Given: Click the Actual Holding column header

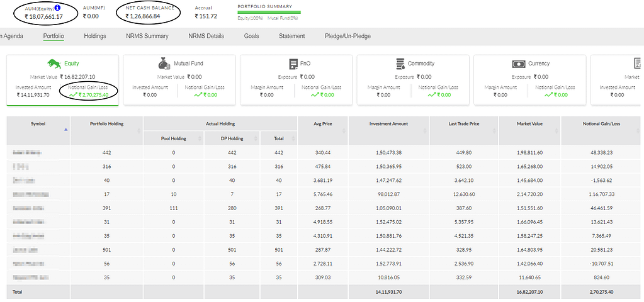Looking at the screenshot, I should (220, 123).
